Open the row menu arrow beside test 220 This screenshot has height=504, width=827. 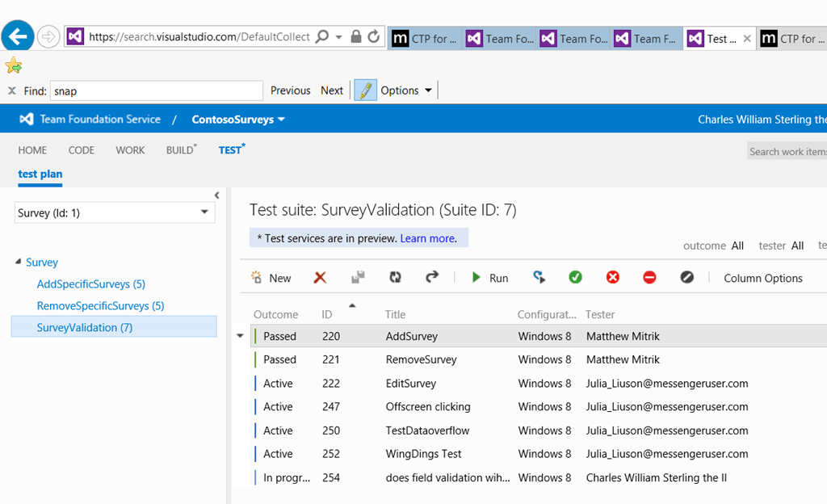(240, 336)
